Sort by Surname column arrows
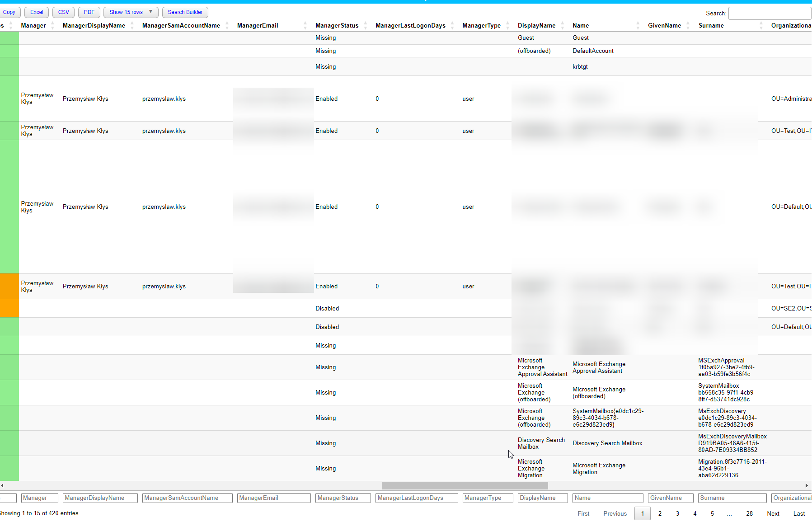Viewport: 812px width, 522px height. click(761, 26)
